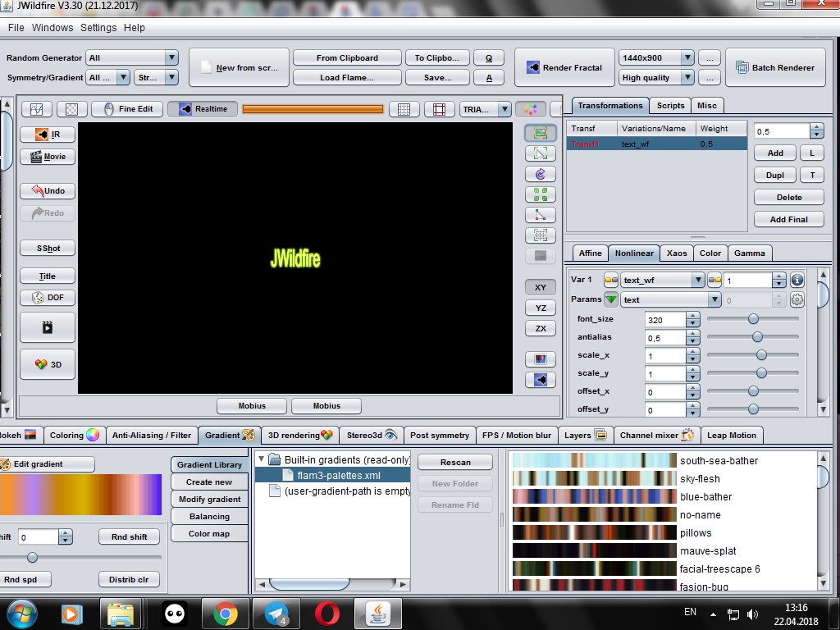The image size is (840, 630).
Task: Click the IR interactive renderer icon button
Action: [47, 135]
